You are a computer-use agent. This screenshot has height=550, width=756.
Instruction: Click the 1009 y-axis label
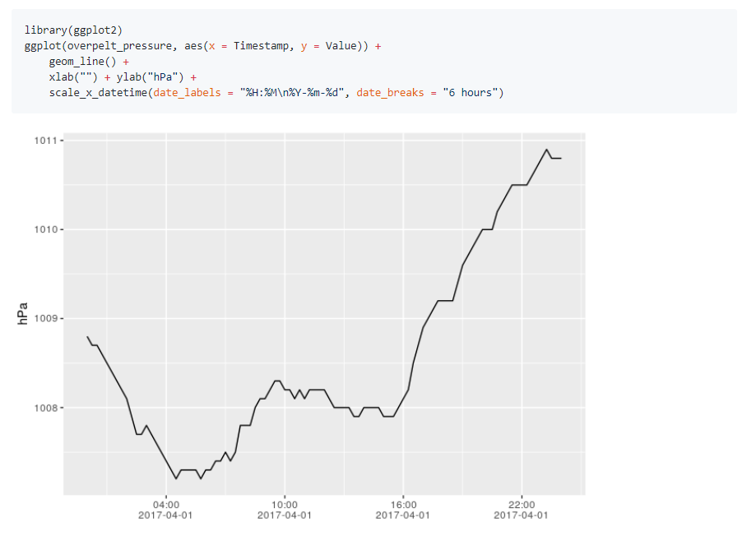tap(45, 319)
